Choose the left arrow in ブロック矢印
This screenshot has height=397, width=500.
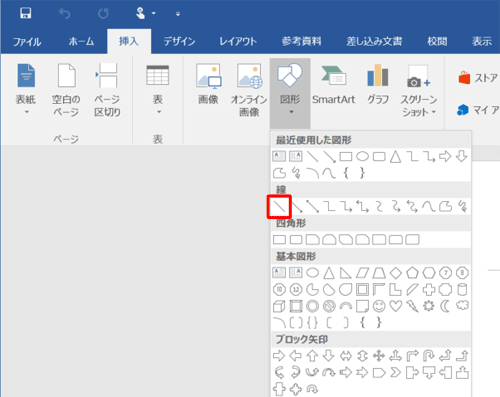click(x=296, y=356)
